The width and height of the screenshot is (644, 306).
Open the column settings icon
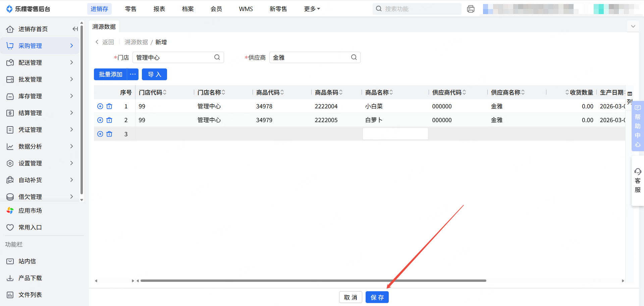coord(630,94)
